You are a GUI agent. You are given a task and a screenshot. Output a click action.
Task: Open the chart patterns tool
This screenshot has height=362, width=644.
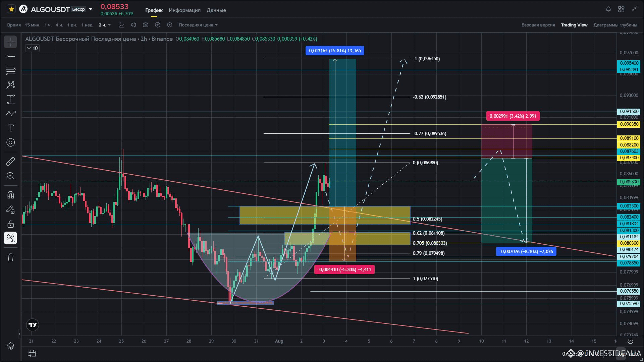[11, 85]
